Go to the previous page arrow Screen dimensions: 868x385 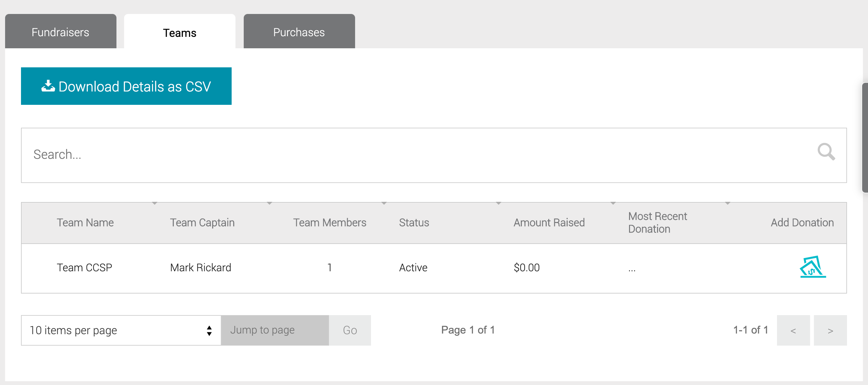(x=793, y=330)
